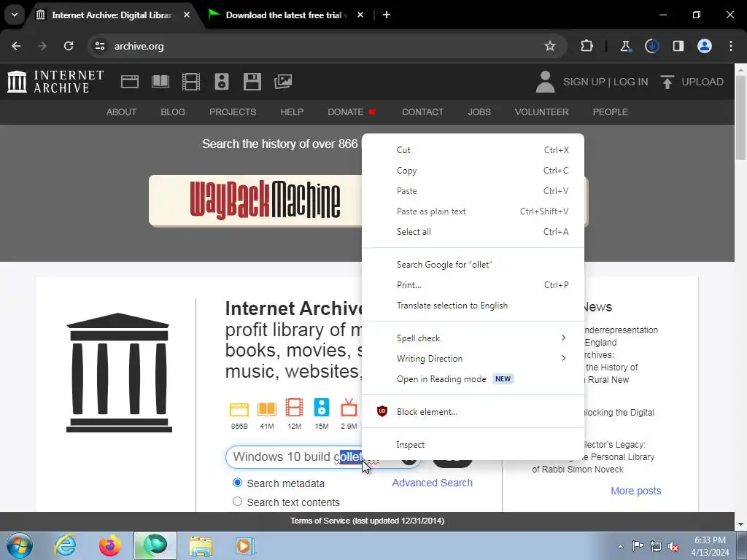Open the Texts book icon in top navigation
747x560 pixels.
(160, 82)
